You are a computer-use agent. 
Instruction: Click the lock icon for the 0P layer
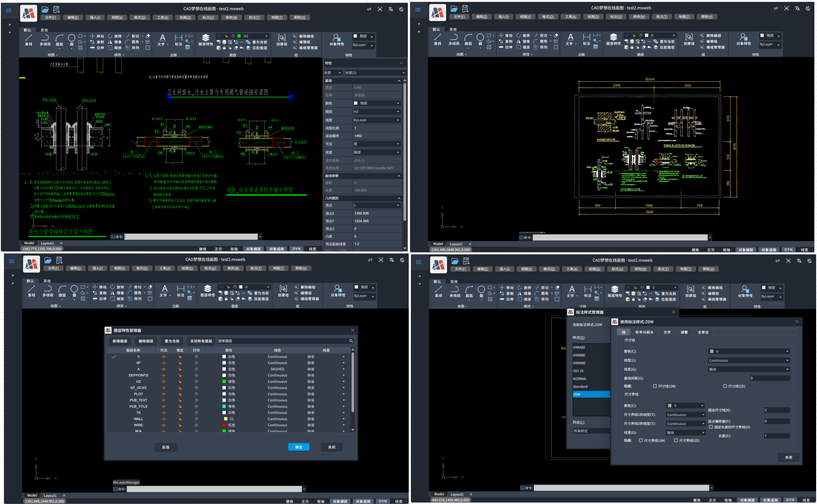(x=180, y=363)
